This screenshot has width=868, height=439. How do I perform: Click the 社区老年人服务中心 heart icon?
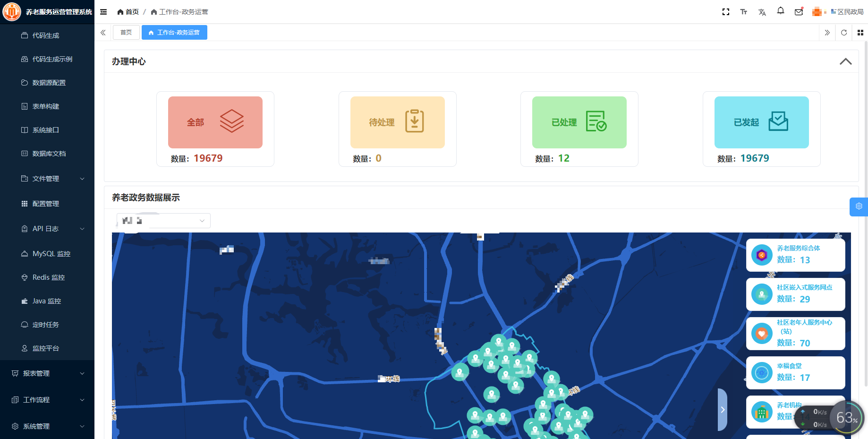pos(762,334)
